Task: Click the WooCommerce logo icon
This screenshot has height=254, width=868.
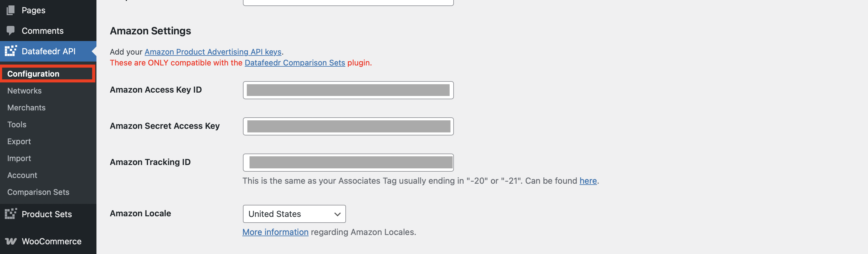Action: [11, 241]
